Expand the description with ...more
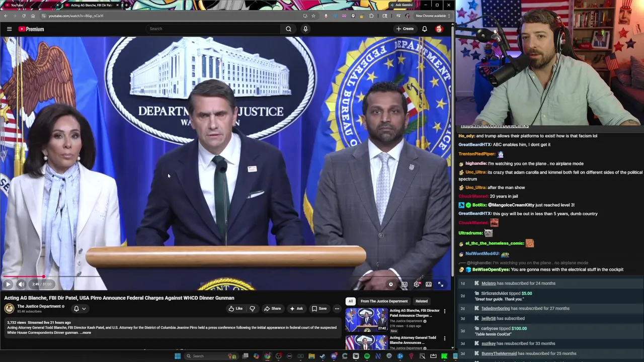This screenshot has width=644, height=362. (x=86, y=333)
